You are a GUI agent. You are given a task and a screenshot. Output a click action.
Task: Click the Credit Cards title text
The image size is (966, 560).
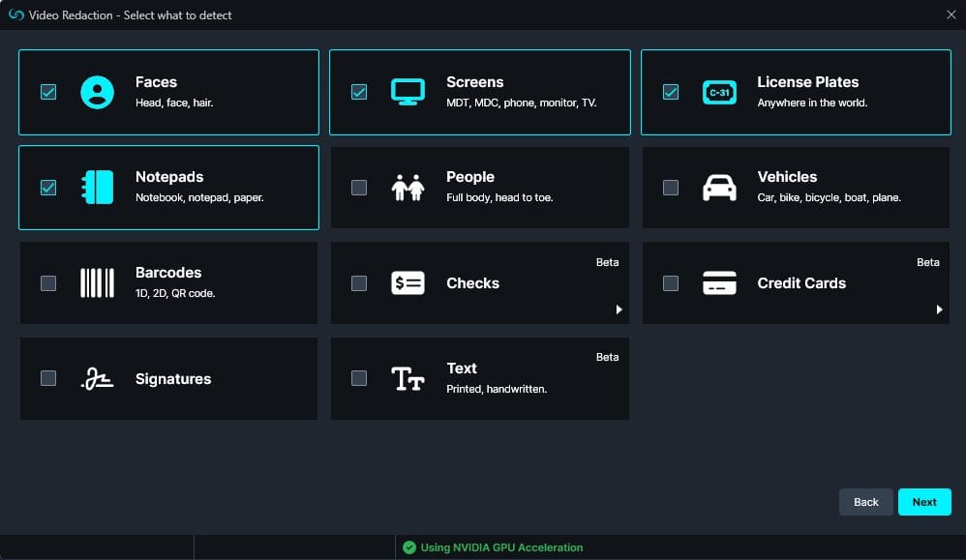(x=801, y=283)
